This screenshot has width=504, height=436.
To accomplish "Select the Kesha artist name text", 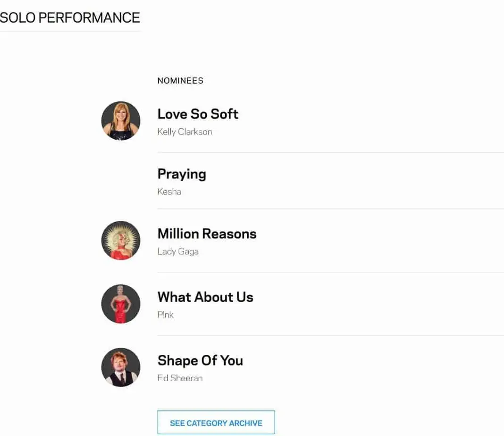I will pos(169,192).
